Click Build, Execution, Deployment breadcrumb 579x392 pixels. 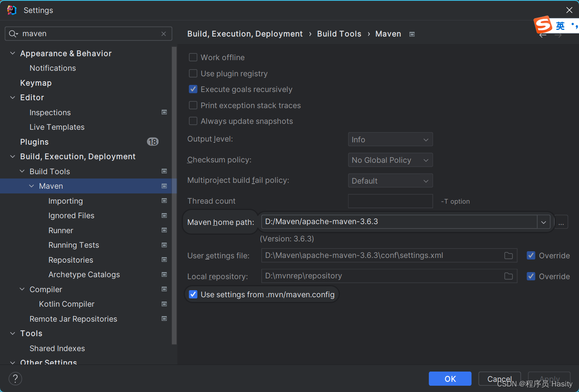(x=245, y=34)
